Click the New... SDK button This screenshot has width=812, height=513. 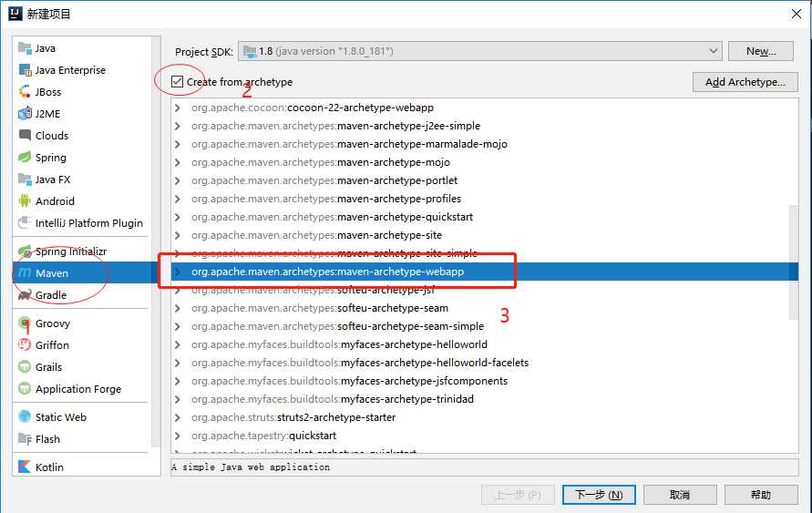click(761, 51)
